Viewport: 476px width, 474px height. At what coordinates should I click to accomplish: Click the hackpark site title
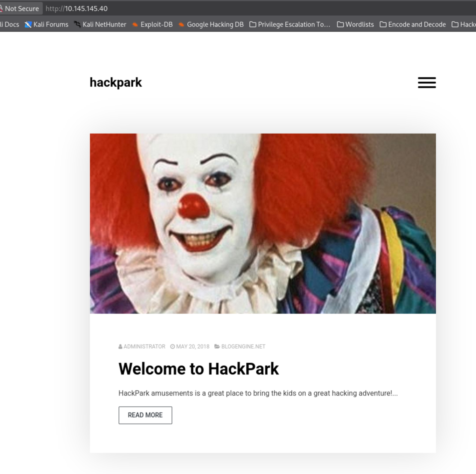116,82
